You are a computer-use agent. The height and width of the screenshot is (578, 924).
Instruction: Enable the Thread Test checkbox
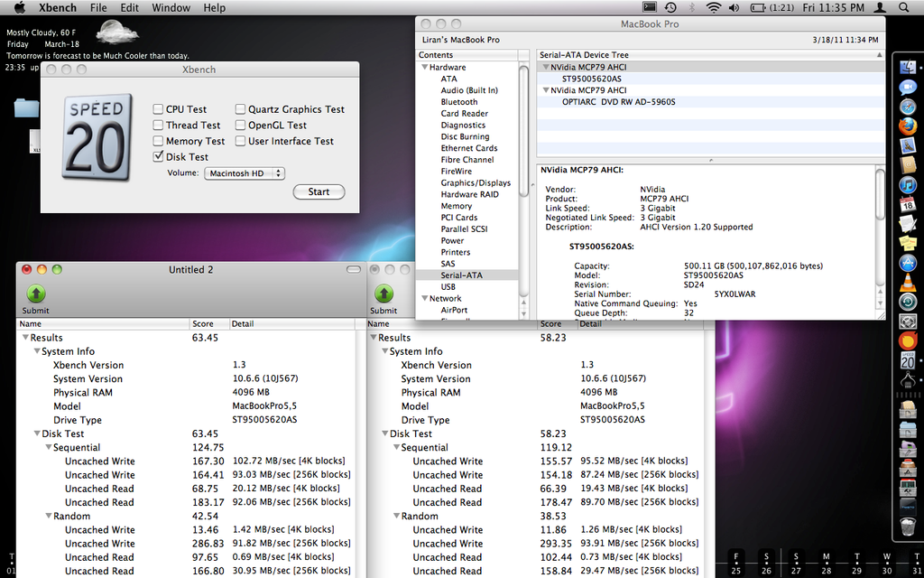point(158,125)
